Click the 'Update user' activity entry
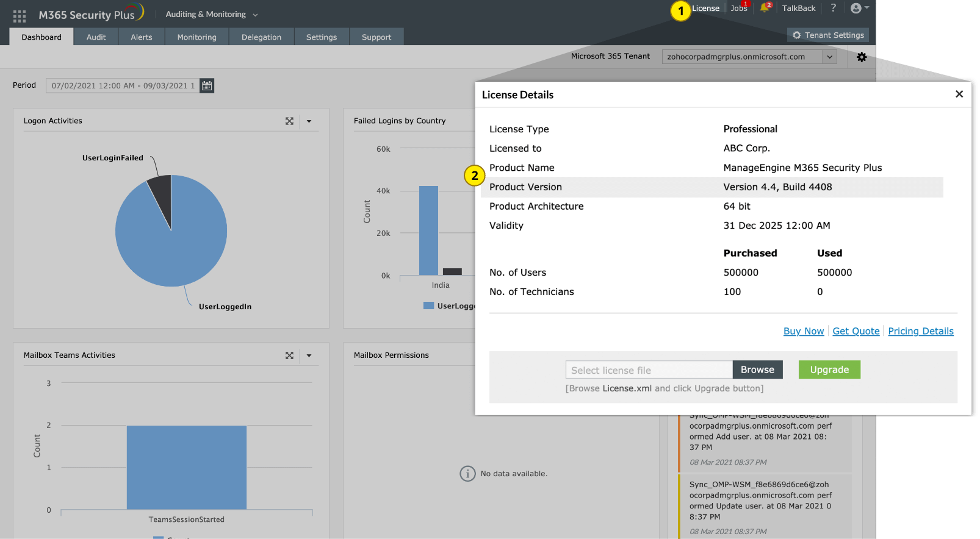Image resolution: width=980 pixels, height=539 pixels. coord(765,506)
